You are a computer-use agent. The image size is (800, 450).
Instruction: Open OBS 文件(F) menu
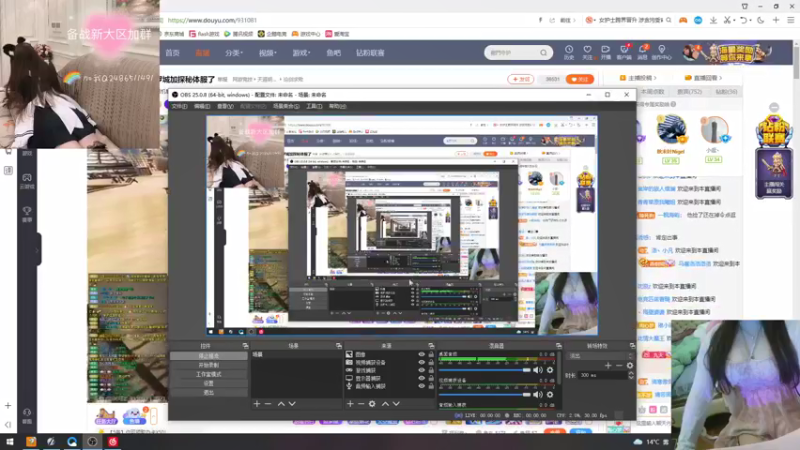click(179, 106)
